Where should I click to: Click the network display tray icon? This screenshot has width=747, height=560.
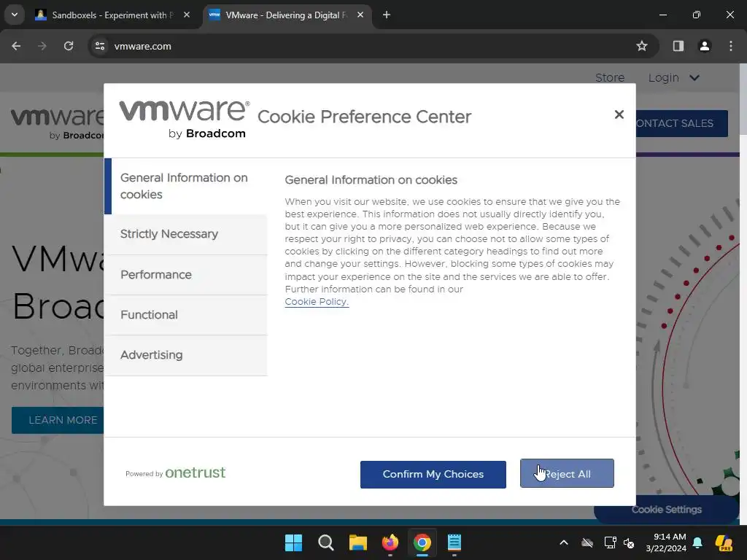[x=610, y=542]
